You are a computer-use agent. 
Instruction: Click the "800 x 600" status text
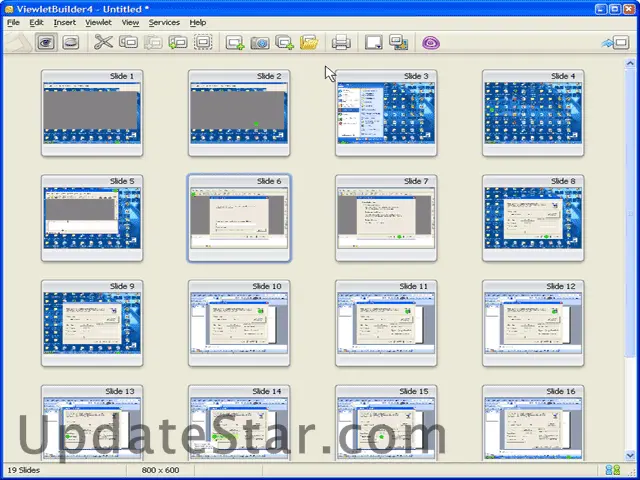[x=160, y=470]
